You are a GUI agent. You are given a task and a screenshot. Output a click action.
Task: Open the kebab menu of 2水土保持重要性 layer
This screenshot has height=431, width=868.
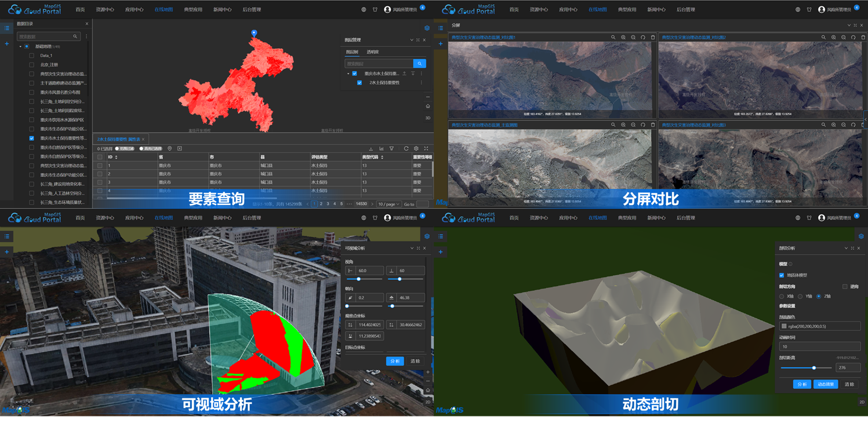422,83
